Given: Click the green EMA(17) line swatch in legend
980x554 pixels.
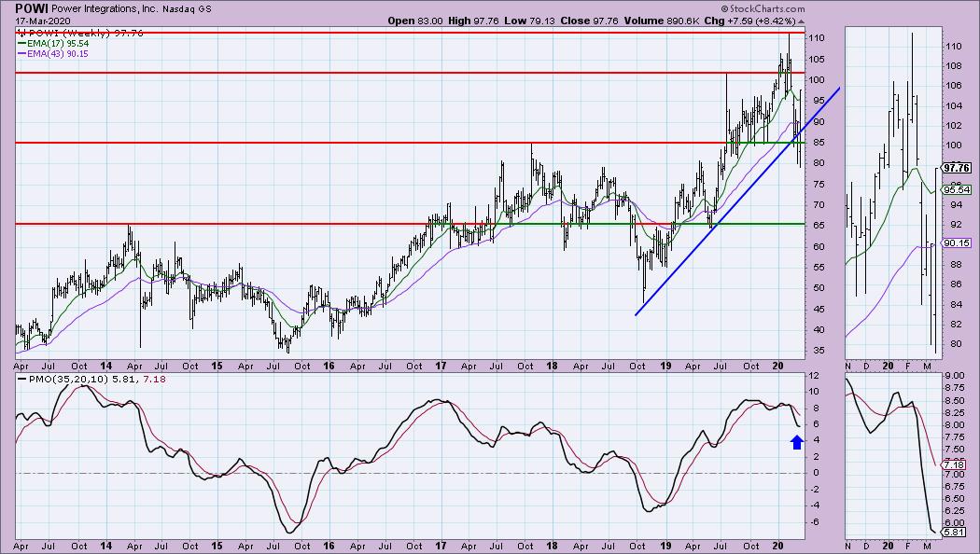Looking at the screenshot, I should 21,44.
